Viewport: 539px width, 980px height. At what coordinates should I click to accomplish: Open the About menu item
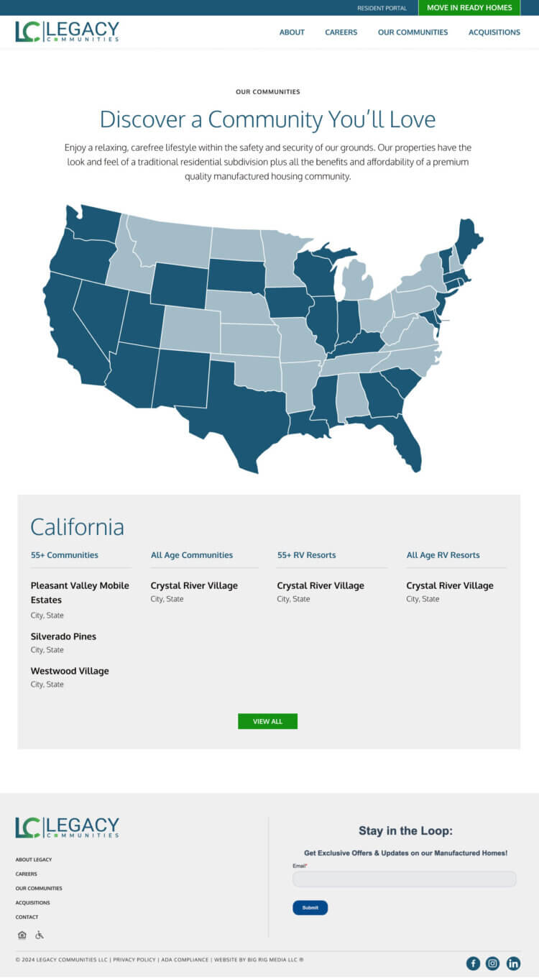tap(292, 32)
